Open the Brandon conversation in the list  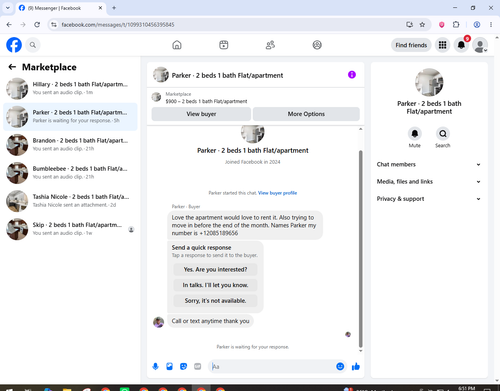(70, 145)
